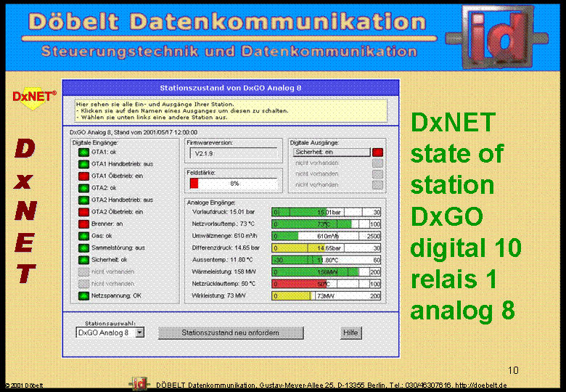Screen dimensions: 566x392
Task: Click the red GTA1 Ölbetrieb: ein indicator
Action: [83, 176]
